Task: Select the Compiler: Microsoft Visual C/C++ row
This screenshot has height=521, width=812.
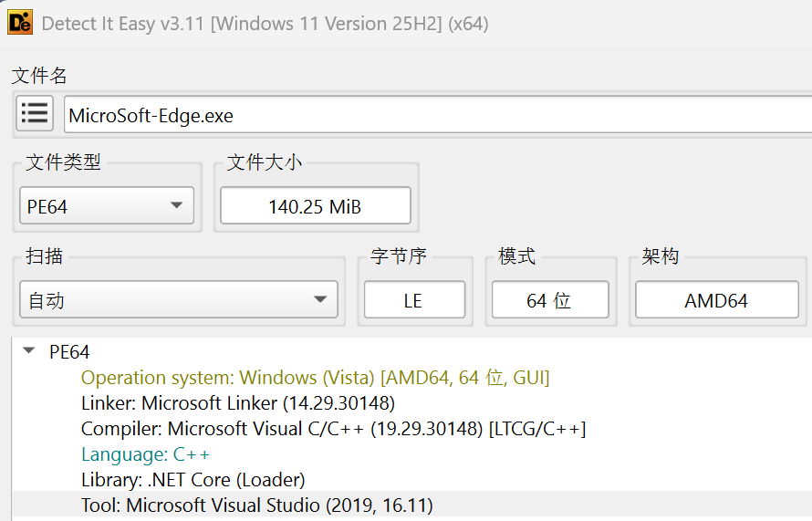Action: pos(333,428)
